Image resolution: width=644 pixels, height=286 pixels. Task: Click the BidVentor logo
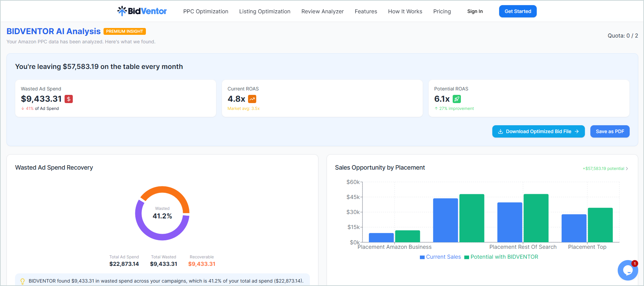[x=142, y=11]
